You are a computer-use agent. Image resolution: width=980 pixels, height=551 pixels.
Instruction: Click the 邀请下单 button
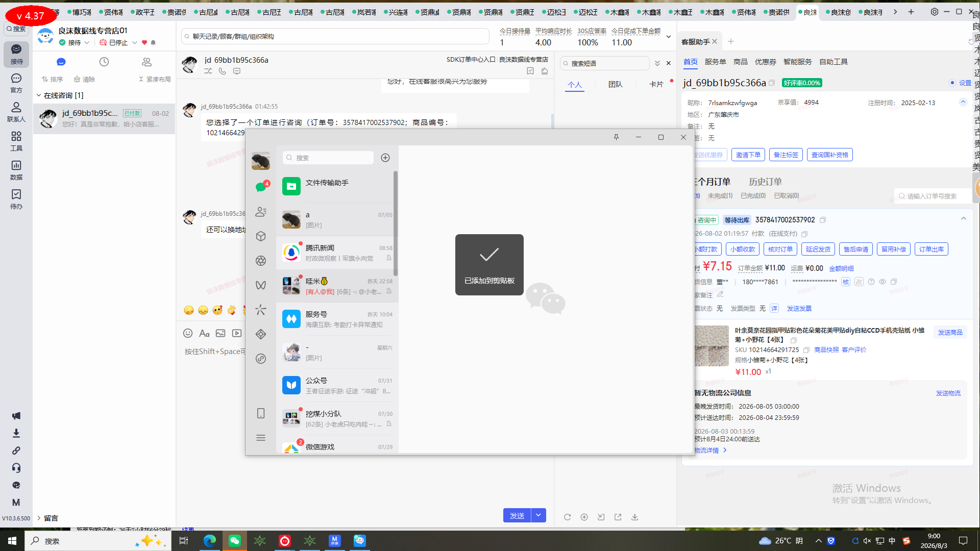(748, 155)
